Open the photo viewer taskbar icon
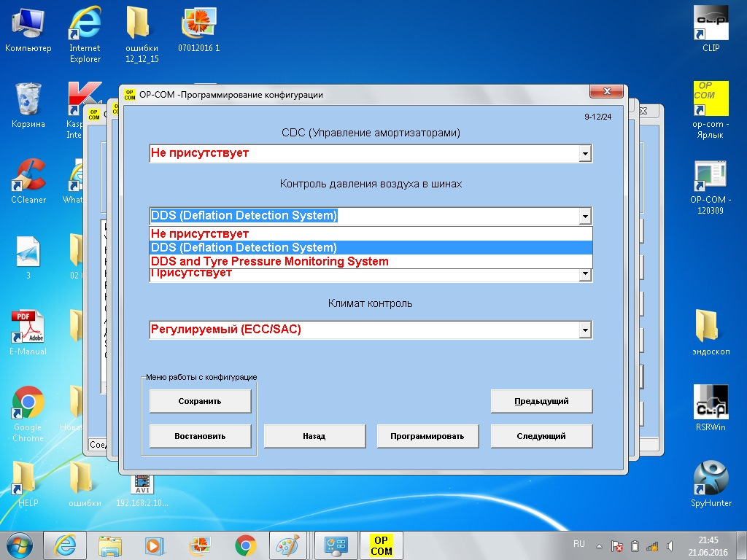 [x=200, y=545]
